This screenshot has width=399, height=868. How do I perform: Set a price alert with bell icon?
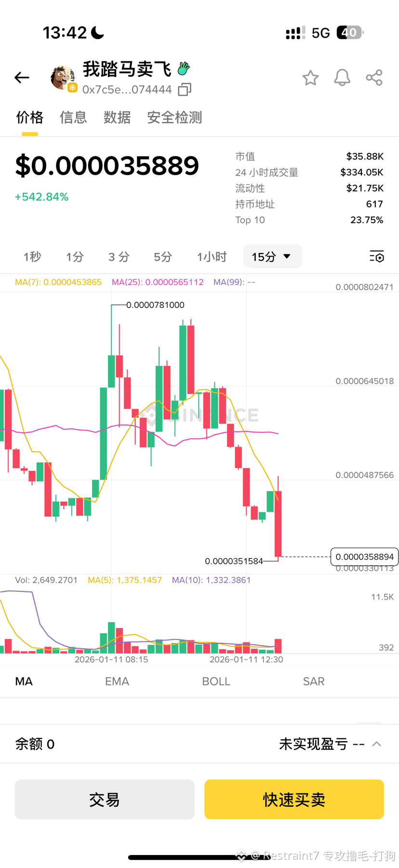coord(342,78)
